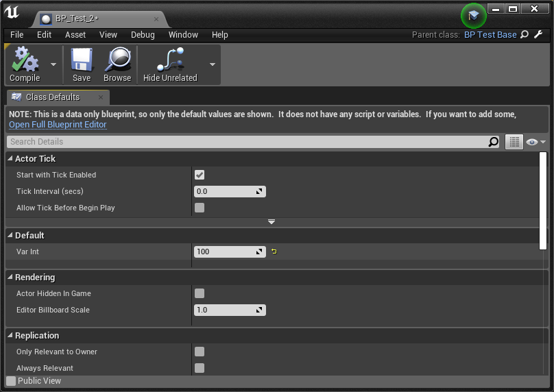Click the Open Full Blueprint Editor link

pyautogui.click(x=58, y=125)
